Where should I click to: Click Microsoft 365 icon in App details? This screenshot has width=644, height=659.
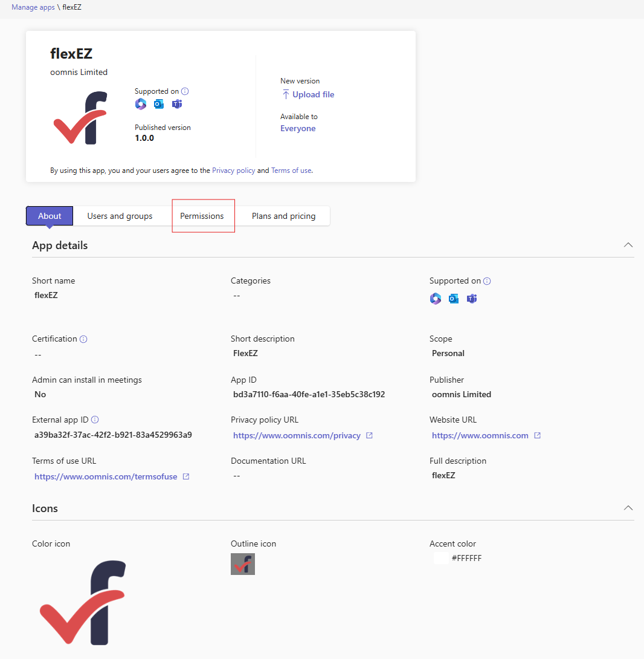tap(436, 299)
